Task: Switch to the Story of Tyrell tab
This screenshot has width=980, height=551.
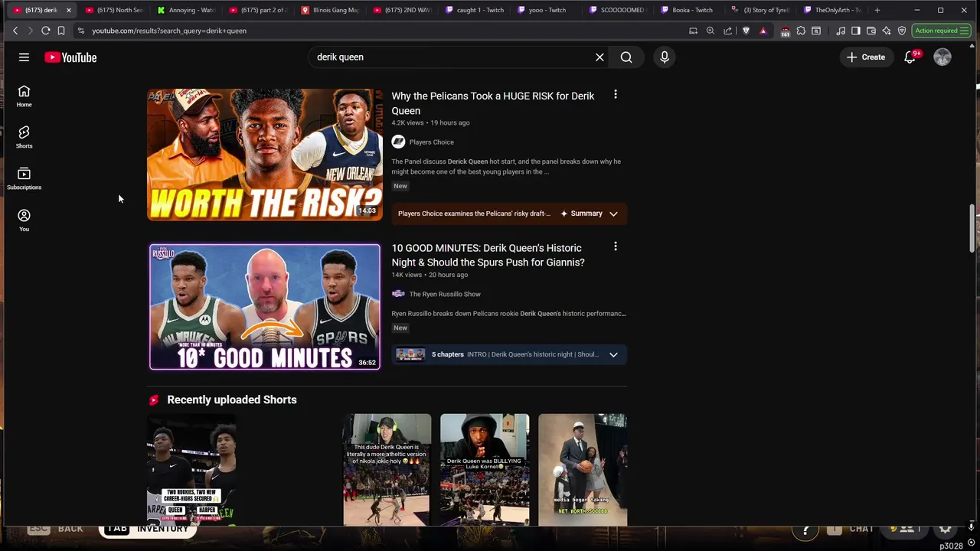Action: [x=763, y=10]
